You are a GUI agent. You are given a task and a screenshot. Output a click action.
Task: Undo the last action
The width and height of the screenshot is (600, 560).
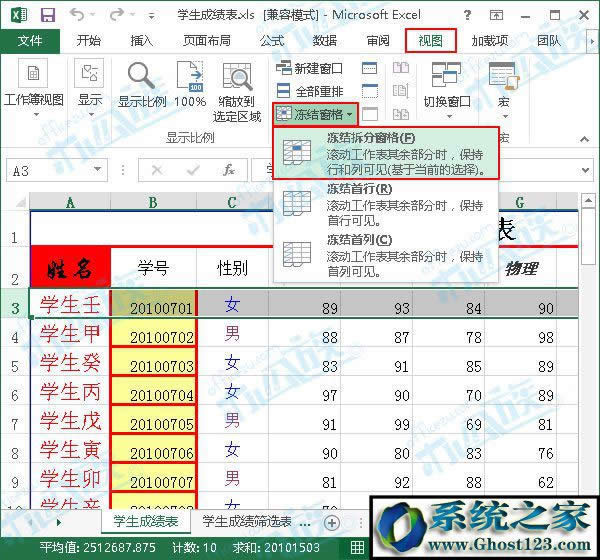point(77,15)
